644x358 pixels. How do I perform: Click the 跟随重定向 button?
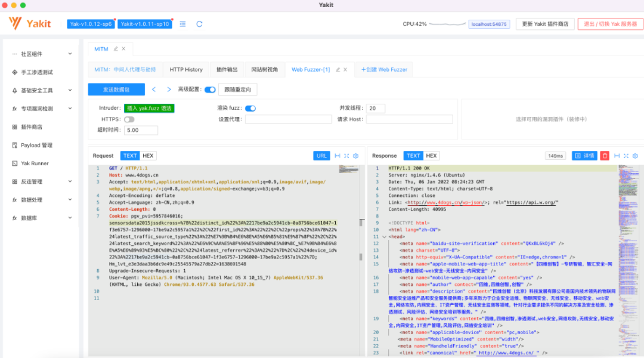pyautogui.click(x=237, y=89)
